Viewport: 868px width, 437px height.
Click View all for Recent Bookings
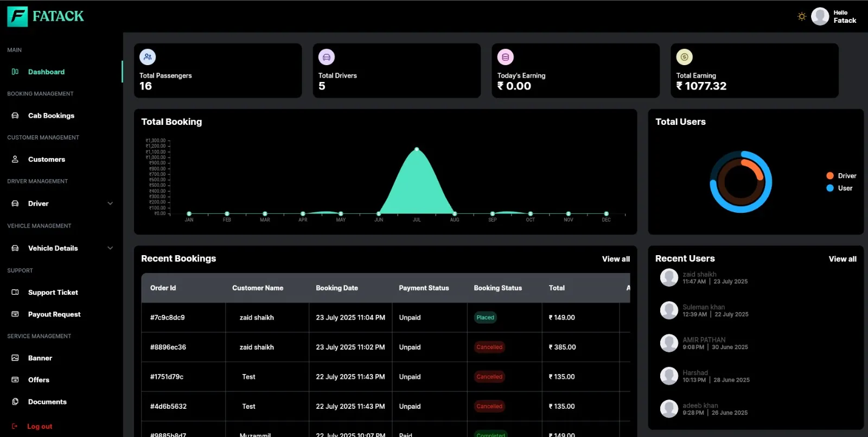(x=616, y=259)
